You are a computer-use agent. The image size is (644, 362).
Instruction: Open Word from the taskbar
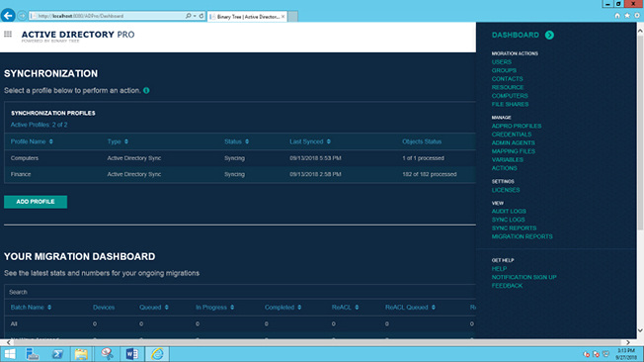point(131,354)
